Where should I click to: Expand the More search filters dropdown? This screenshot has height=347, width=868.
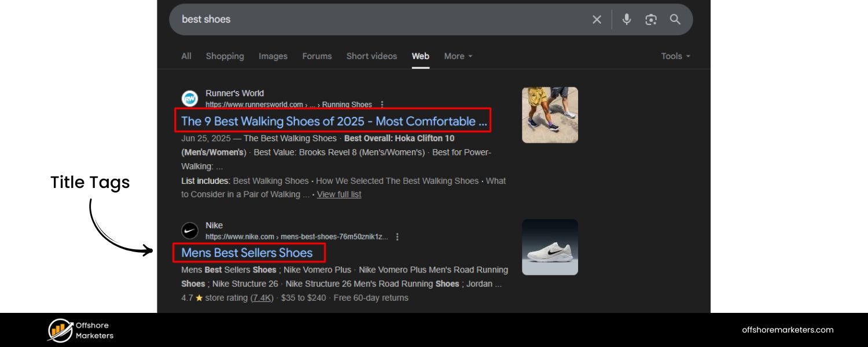(458, 56)
